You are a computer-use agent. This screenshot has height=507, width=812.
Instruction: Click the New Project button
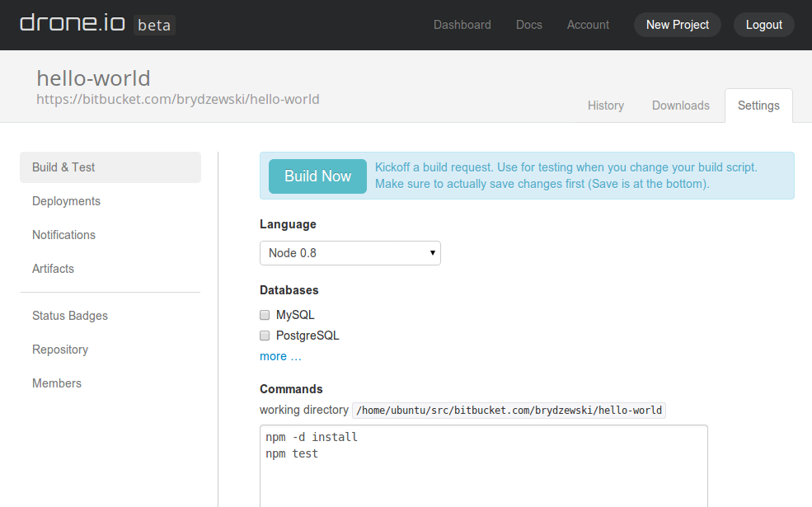coord(677,25)
